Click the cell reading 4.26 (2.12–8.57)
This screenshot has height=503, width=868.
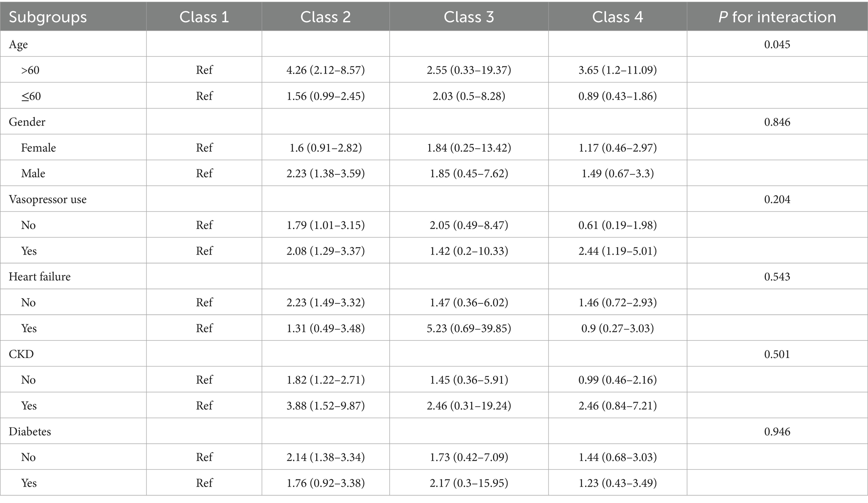[x=325, y=70]
